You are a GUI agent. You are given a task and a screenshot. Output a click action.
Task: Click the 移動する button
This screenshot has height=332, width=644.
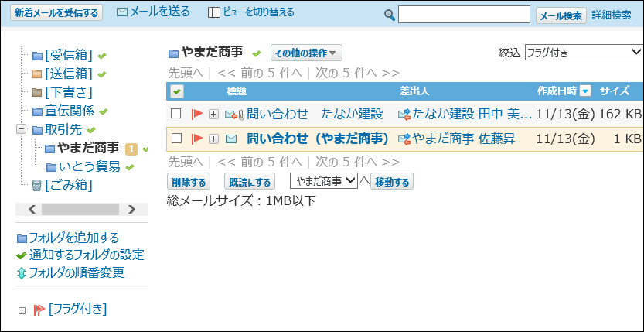[x=392, y=182]
